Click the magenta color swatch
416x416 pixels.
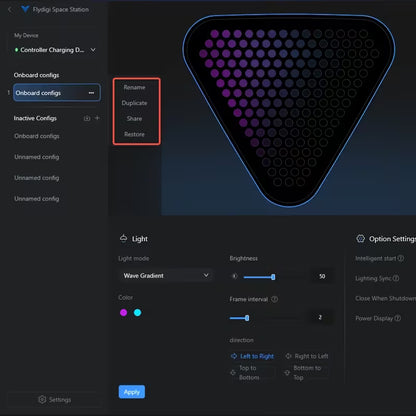(123, 312)
